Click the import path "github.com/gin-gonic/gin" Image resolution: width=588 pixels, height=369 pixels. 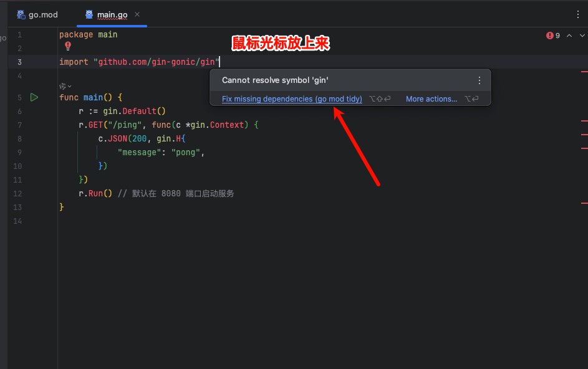pyautogui.click(x=157, y=62)
